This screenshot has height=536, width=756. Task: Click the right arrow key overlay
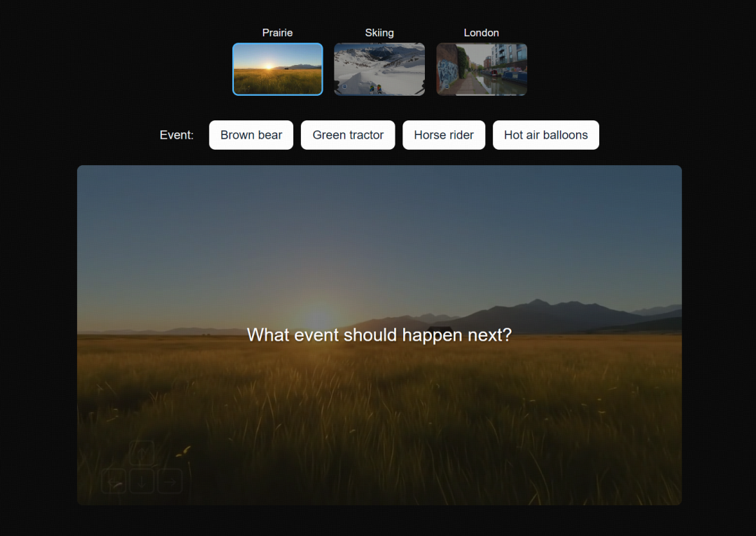[x=169, y=481]
